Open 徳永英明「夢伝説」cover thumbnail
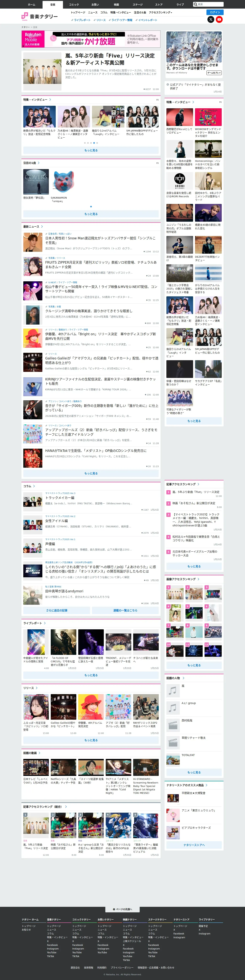 pos(36,181)
